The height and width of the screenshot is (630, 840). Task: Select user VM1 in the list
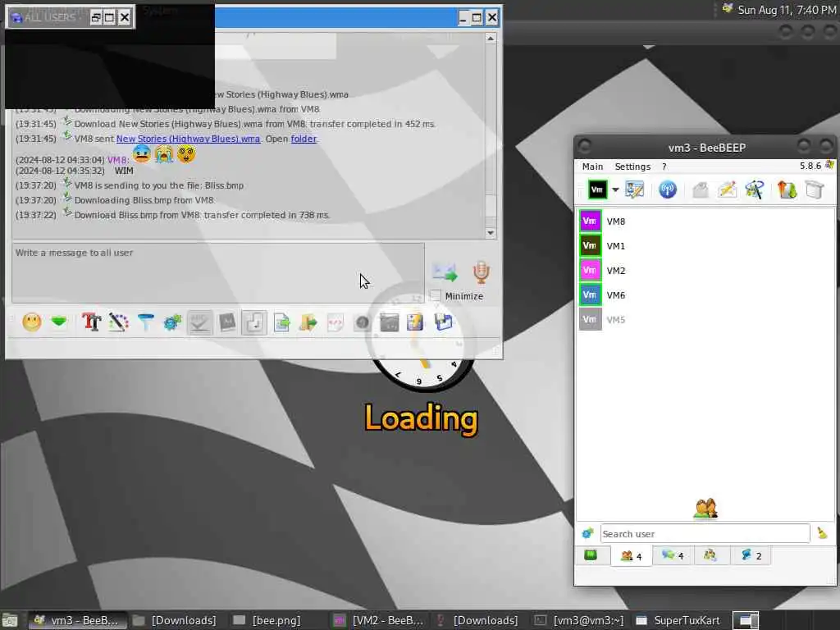coord(705,246)
